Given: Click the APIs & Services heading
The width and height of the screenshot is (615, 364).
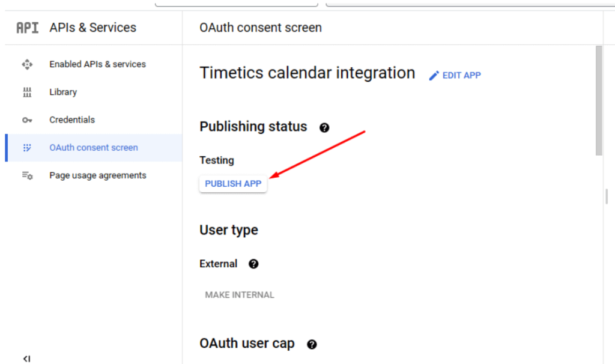Looking at the screenshot, I should (x=93, y=28).
